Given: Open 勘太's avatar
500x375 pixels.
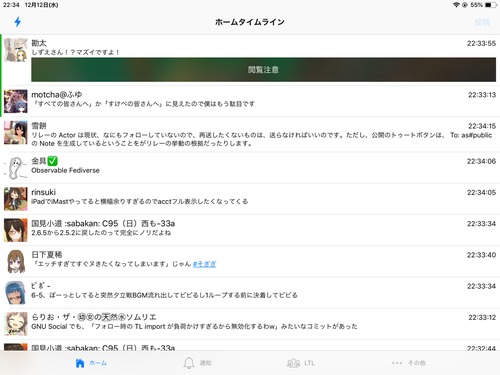Looking at the screenshot, I should point(16,50).
